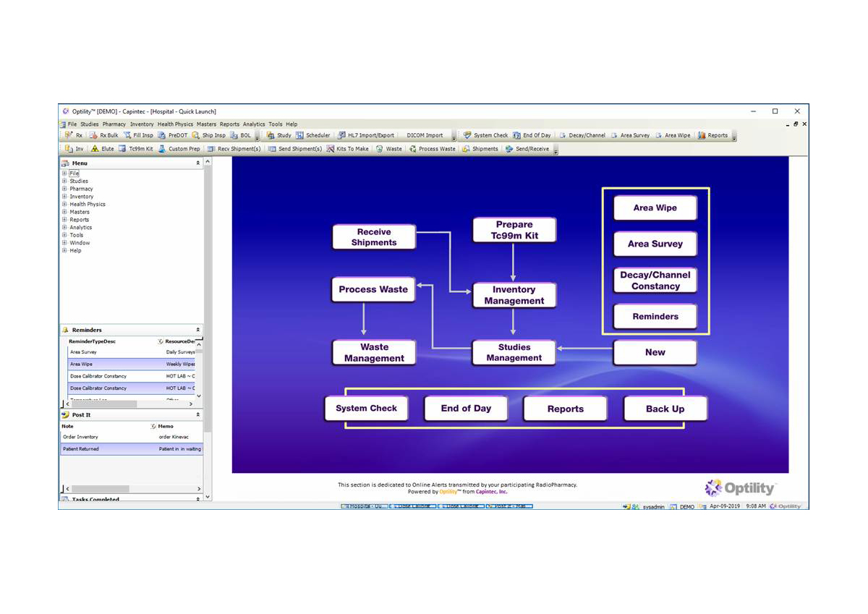
Task: Open the HL7 Import/Export tool
Action: (369, 135)
